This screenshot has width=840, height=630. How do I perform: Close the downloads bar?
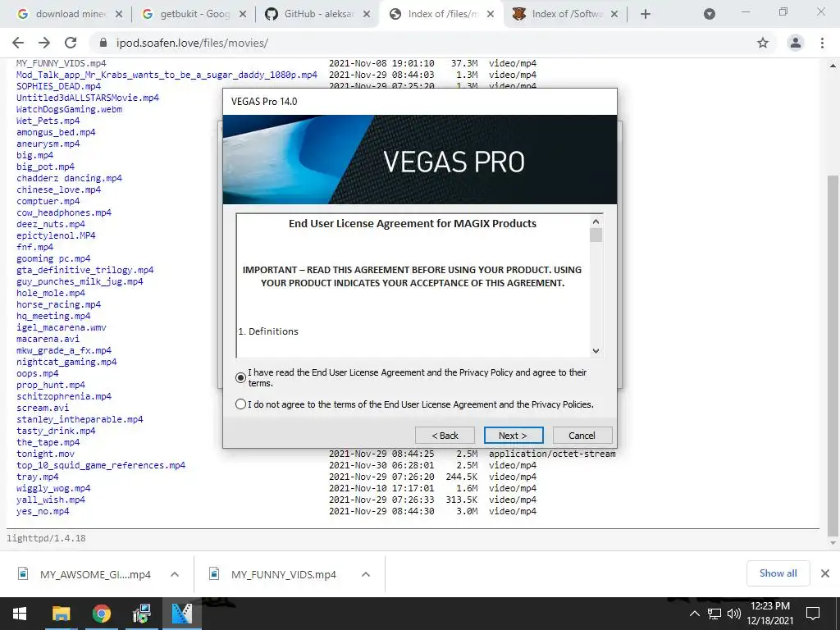[825, 573]
